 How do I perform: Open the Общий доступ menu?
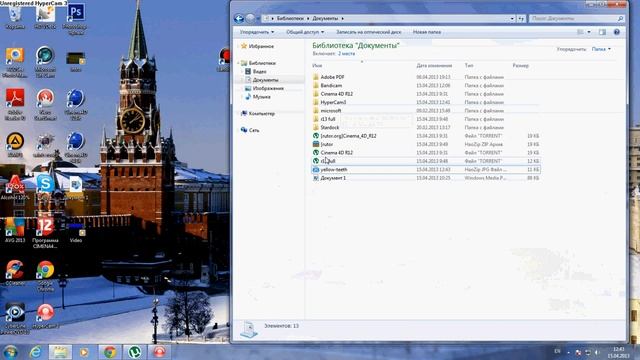pyautogui.click(x=305, y=32)
